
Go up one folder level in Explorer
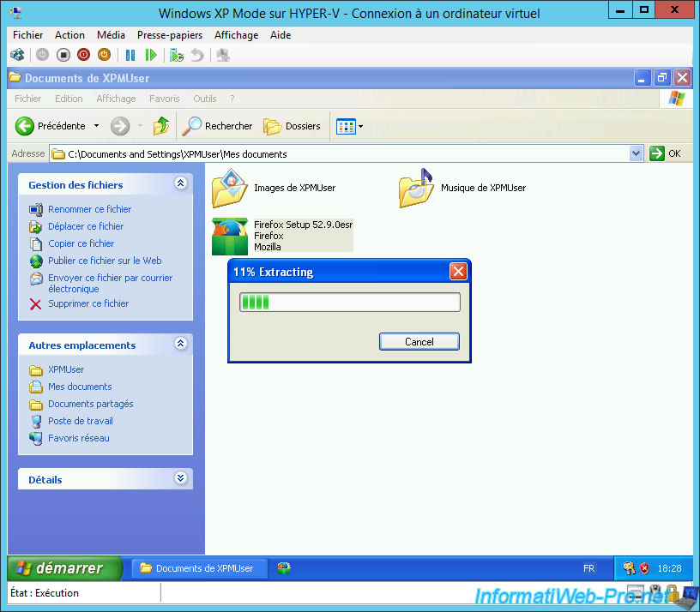tap(160, 126)
